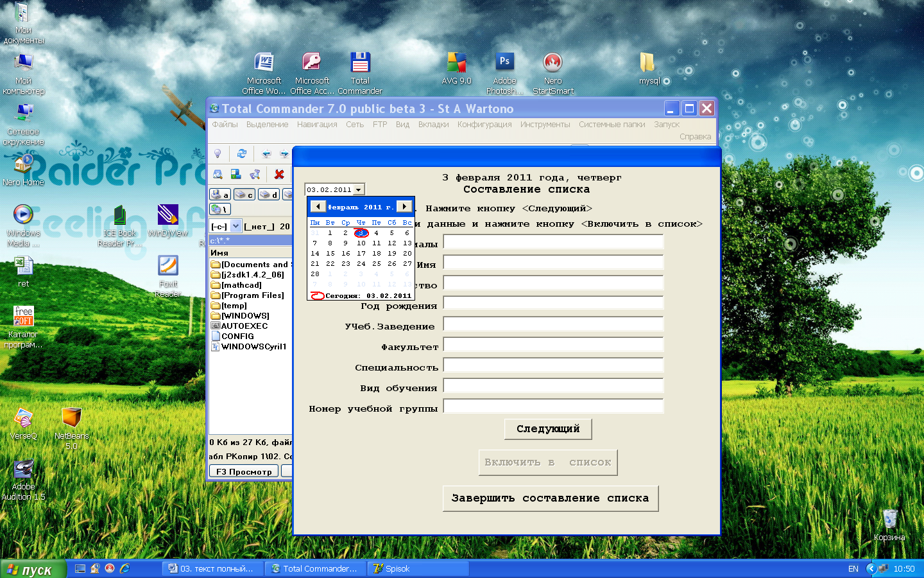
Task: Click the refresh icon in Total Commander toolbar
Action: 242,153
